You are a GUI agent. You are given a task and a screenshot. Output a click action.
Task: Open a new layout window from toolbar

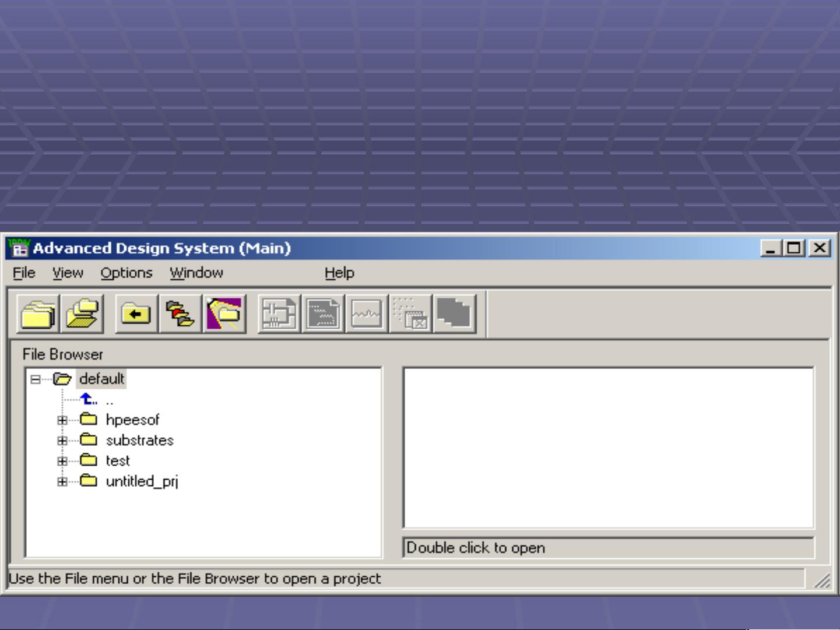[x=323, y=314]
